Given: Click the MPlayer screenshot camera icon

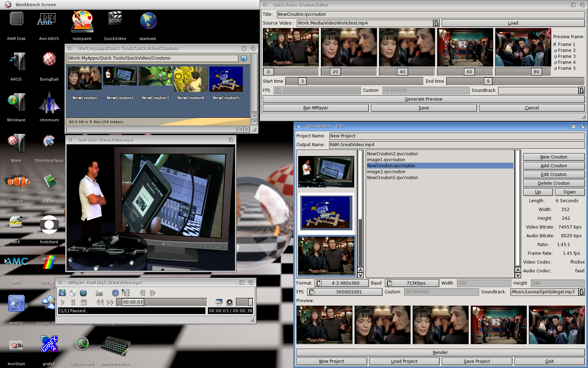Looking at the screenshot, I should tap(99, 293).
